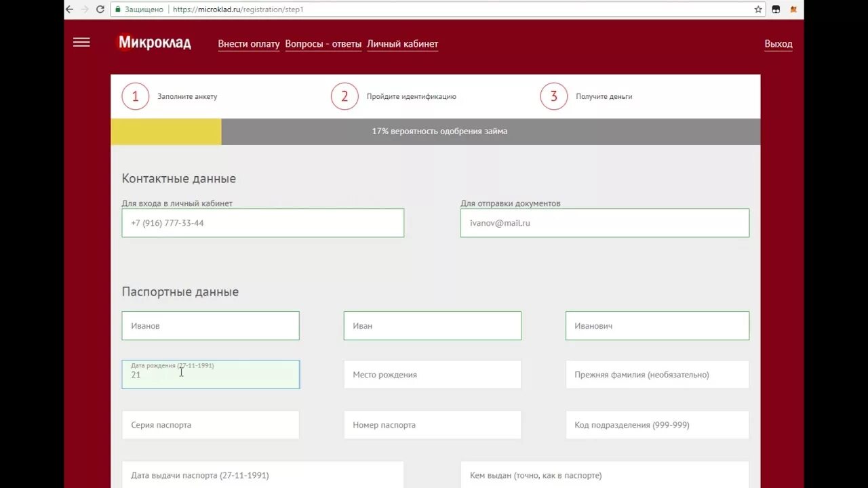The image size is (868, 488).
Task: Click the step 3 circle icon
Action: (x=553, y=96)
